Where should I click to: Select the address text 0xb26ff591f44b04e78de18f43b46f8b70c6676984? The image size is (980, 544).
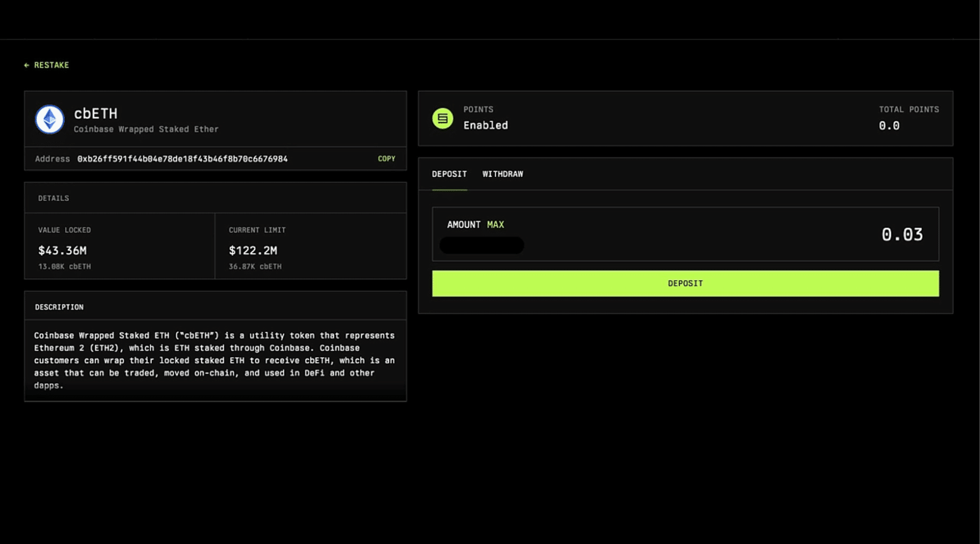(182, 159)
